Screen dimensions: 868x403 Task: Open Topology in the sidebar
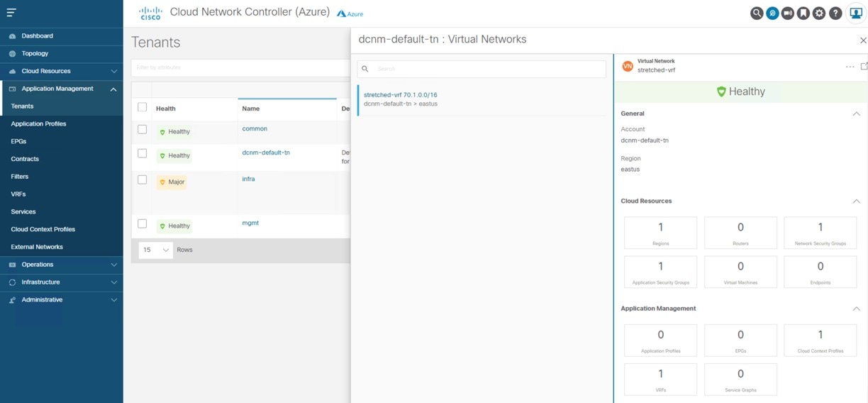[x=35, y=53]
